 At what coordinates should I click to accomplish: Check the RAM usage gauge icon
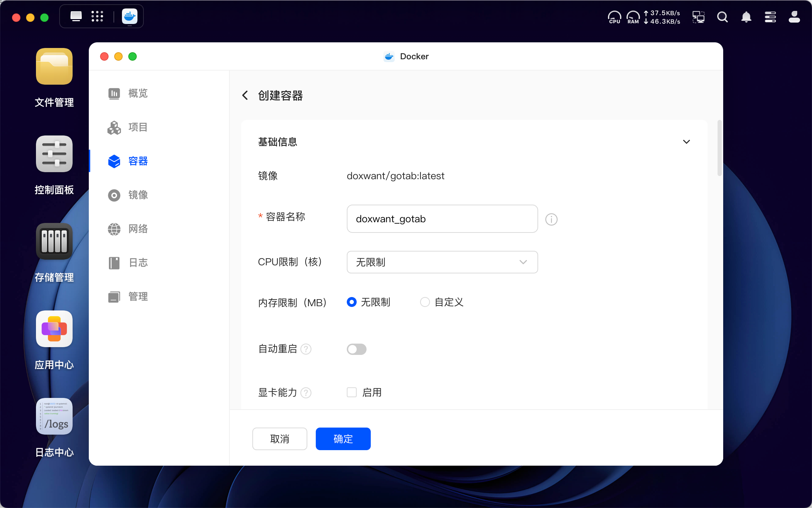(633, 17)
